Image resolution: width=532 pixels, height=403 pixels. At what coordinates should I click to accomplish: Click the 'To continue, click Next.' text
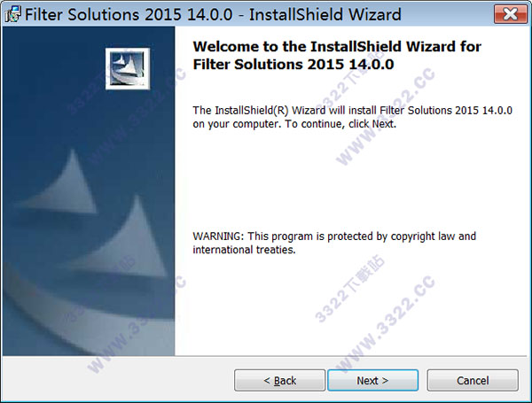point(340,124)
